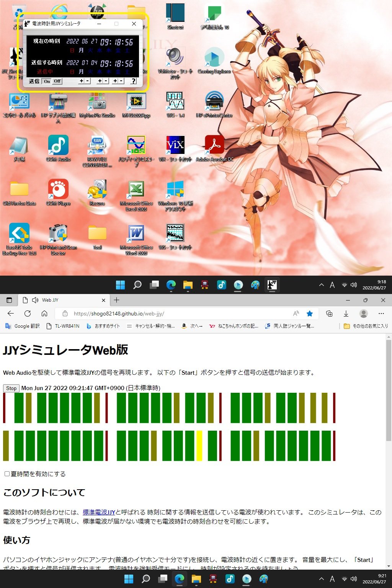Start Read aloud from the address bar
Screen dimensions: 392x588
click(x=296, y=314)
